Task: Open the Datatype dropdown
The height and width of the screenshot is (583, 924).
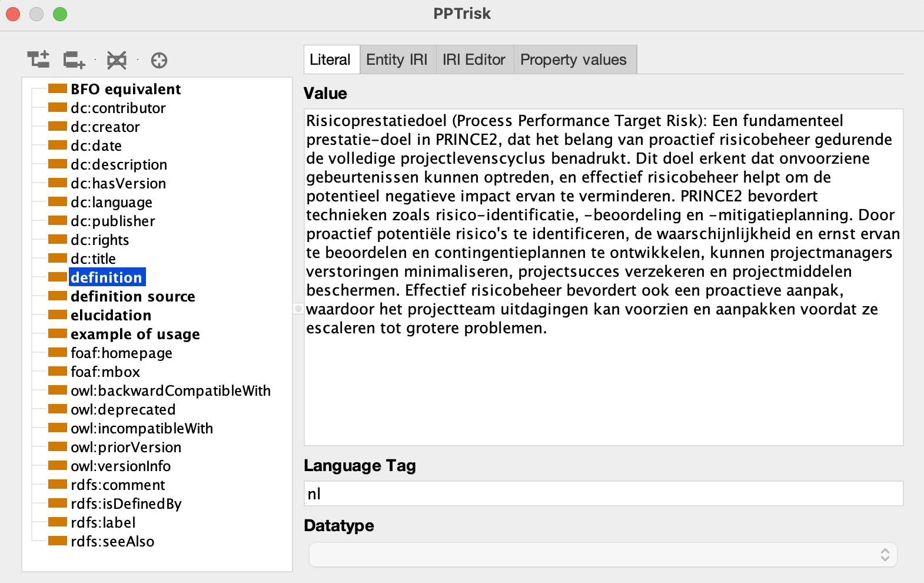Action: click(603, 555)
